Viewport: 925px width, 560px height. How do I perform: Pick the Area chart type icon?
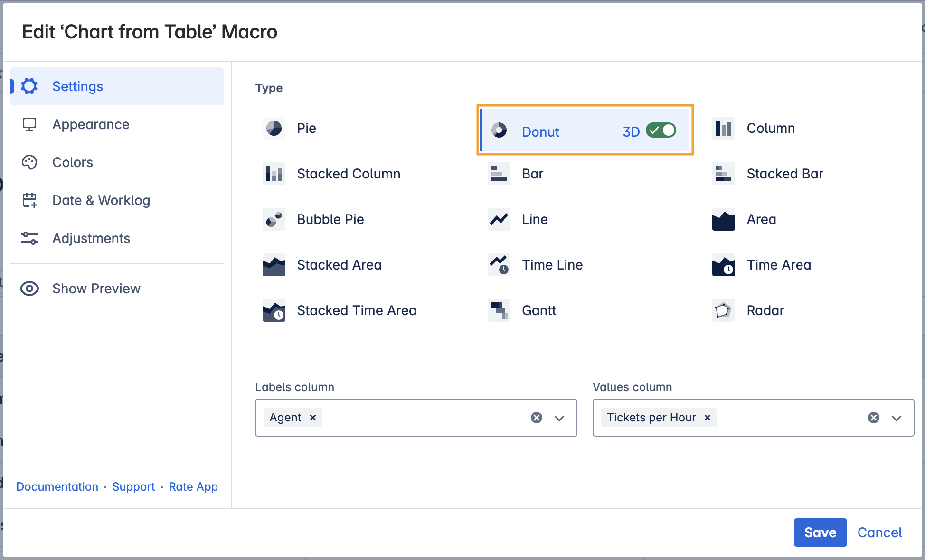tap(723, 219)
